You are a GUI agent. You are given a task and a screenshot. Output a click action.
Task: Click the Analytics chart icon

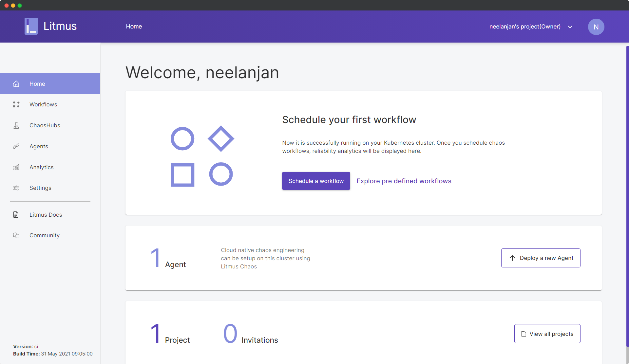coord(16,167)
